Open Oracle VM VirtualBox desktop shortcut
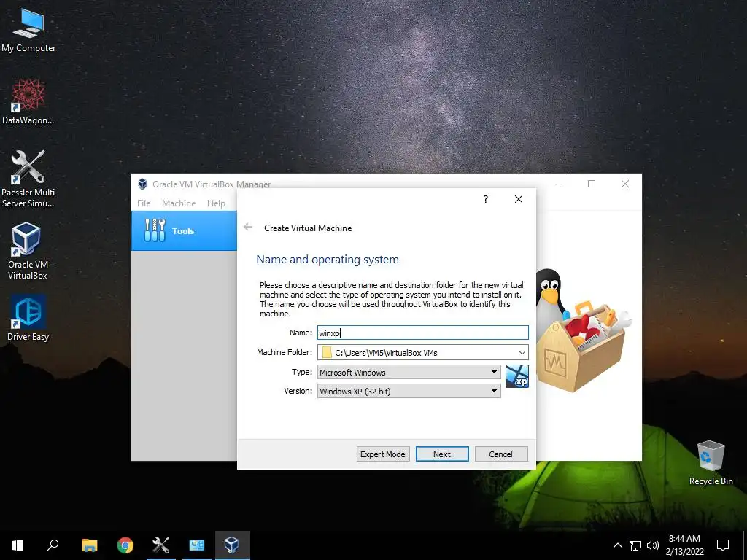This screenshot has height=560, width=747. [27, 251]
